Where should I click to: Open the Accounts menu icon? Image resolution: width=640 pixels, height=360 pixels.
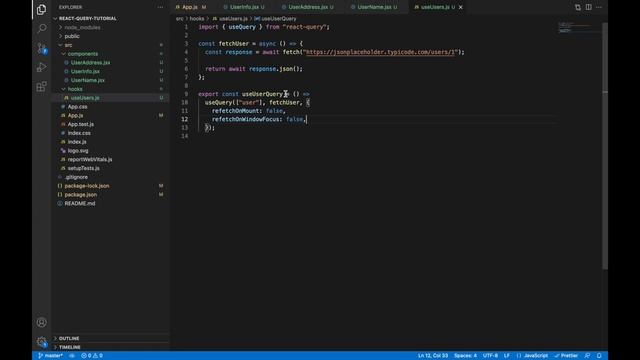41,322
